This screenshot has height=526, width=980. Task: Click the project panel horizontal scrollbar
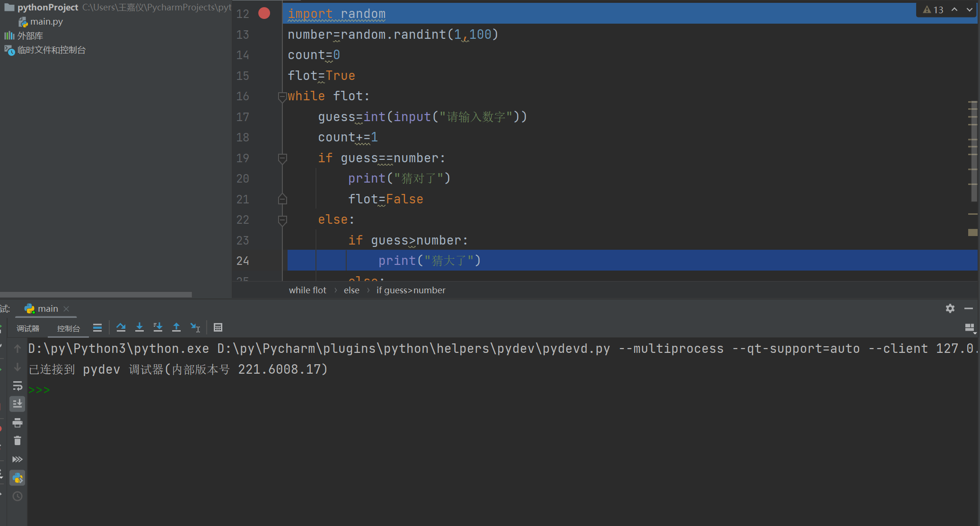coord(96,295)
